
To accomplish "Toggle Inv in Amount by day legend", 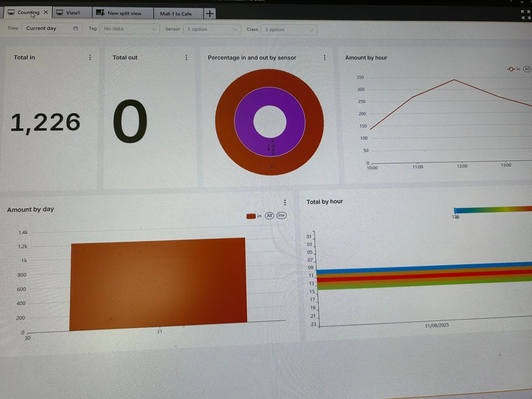I will pos(281,215).
